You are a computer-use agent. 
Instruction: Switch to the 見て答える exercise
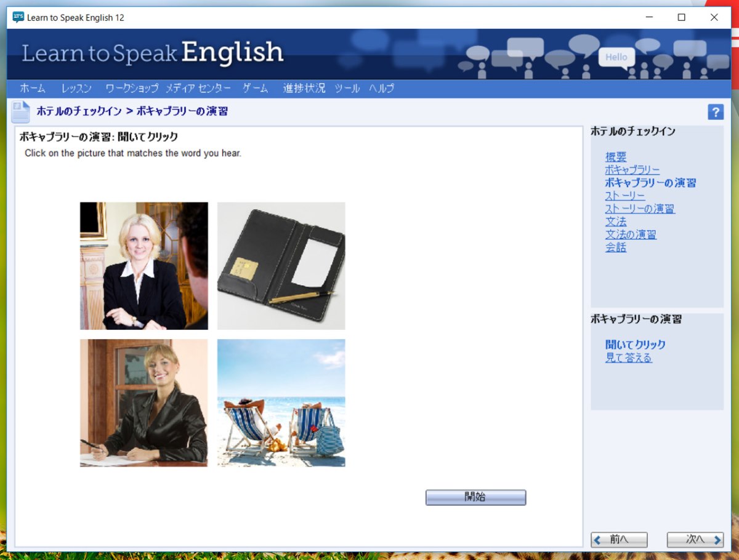628,358
